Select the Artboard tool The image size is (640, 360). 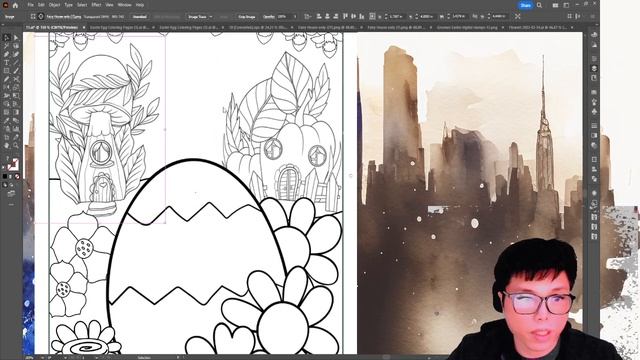(x=7, y=137)
